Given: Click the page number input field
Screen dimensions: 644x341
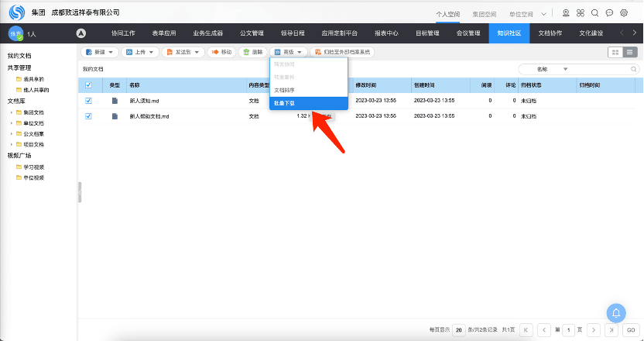Looking at the screenshot, I should click(x=568, y=330).
